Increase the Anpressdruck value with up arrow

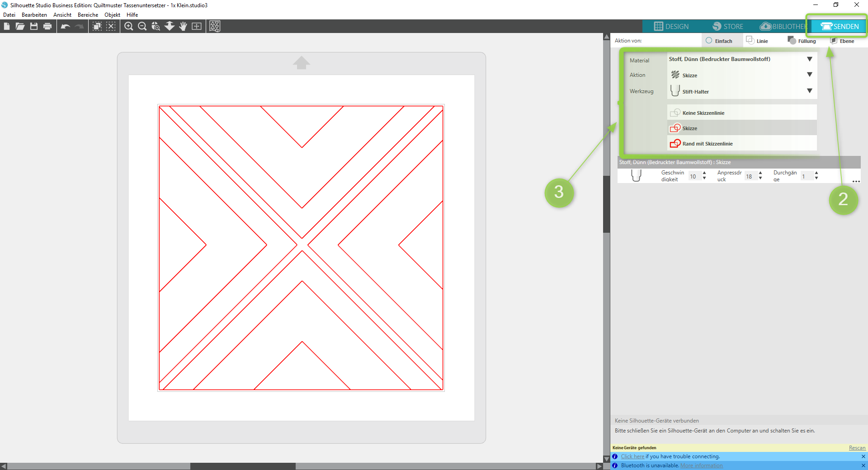pyautogui.click(x=760, y=173)
